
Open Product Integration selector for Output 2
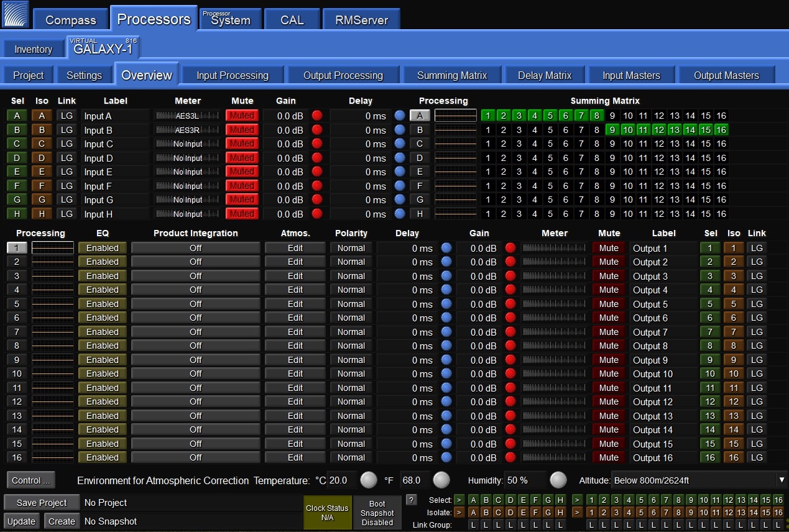coord(195,262)
